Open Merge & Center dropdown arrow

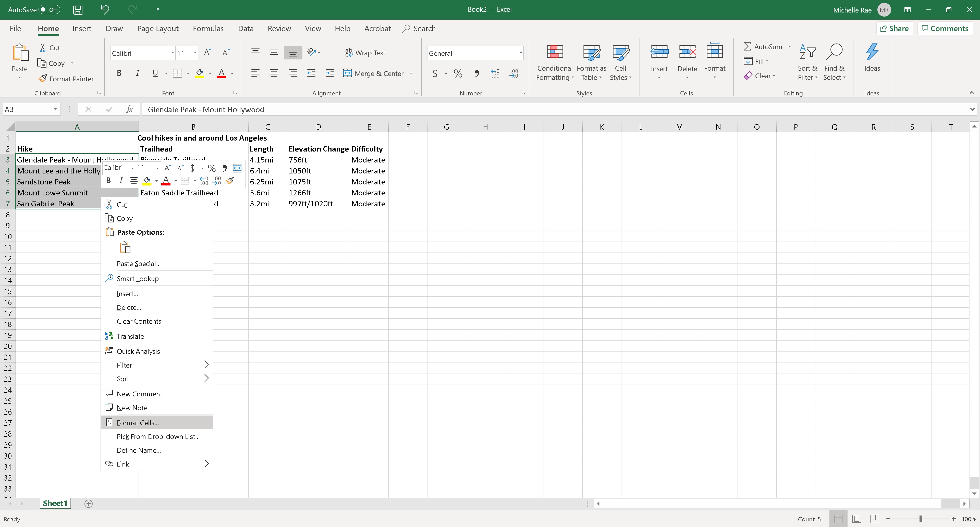[x=411, y=73]
